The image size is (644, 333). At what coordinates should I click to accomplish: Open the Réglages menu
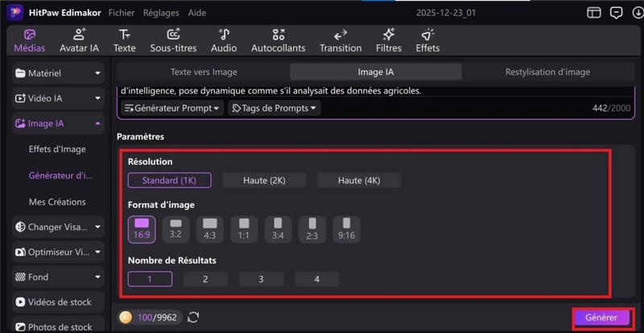coord(160,14)
